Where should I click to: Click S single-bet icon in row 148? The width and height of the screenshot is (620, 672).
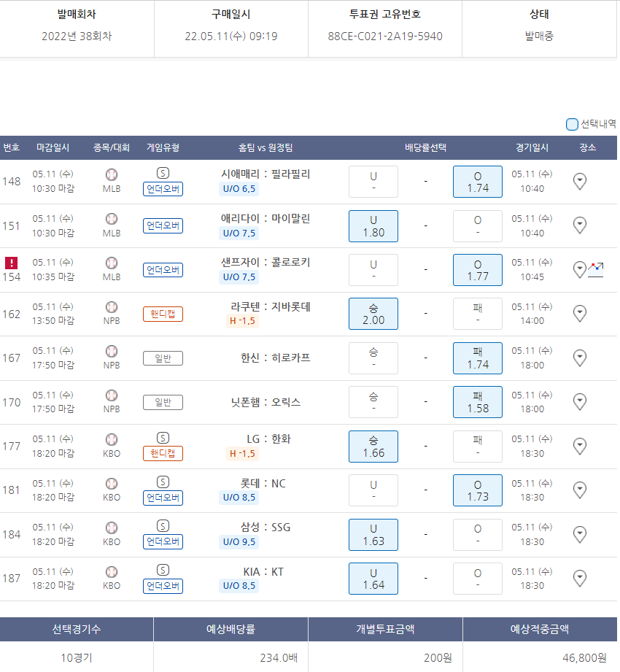[163, 173]
